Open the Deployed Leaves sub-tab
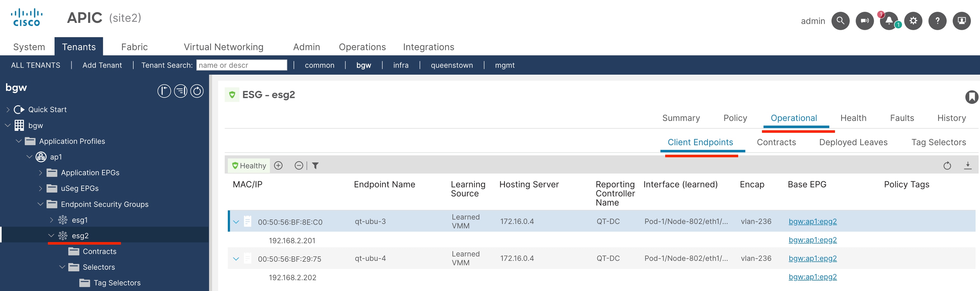The width and height of the screenshot is (980, 291). point(853,142)
